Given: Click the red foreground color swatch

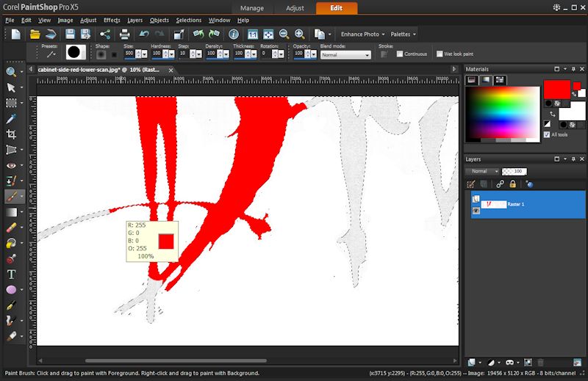Looking at the screenshot, I should (556, 89).
